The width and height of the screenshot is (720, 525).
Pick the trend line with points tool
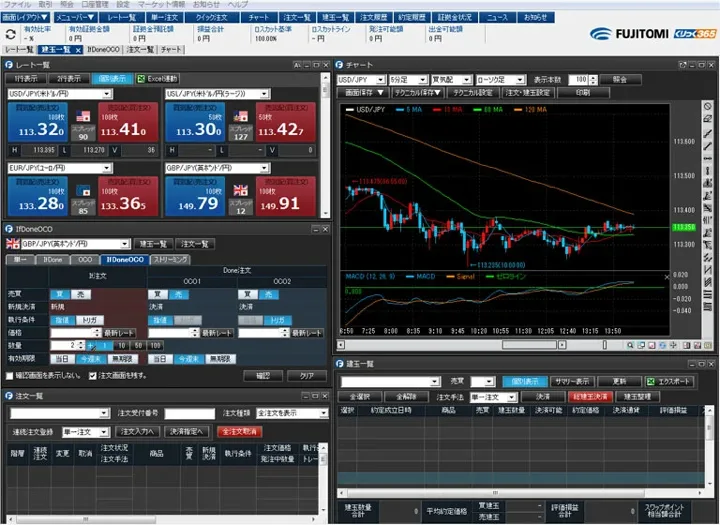coord(708,133)
